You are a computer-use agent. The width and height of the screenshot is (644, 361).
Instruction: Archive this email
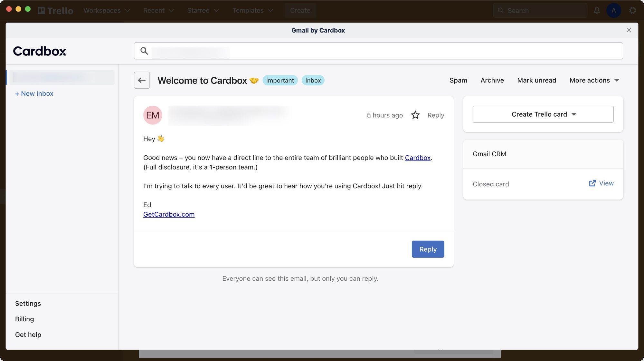(x=492, y=80)
